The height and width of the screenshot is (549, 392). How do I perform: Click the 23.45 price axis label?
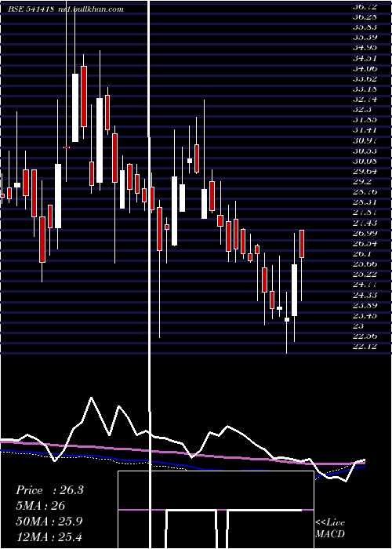[365, 315]
